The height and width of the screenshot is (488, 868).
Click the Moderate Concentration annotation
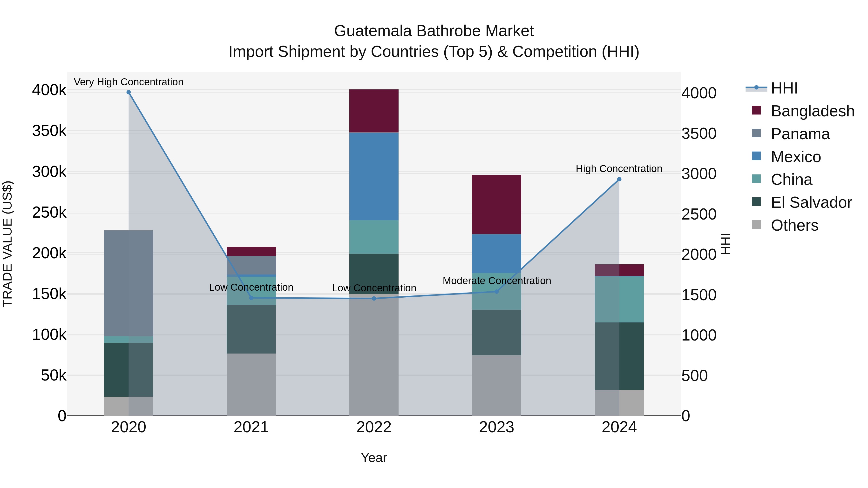(497, 281)
